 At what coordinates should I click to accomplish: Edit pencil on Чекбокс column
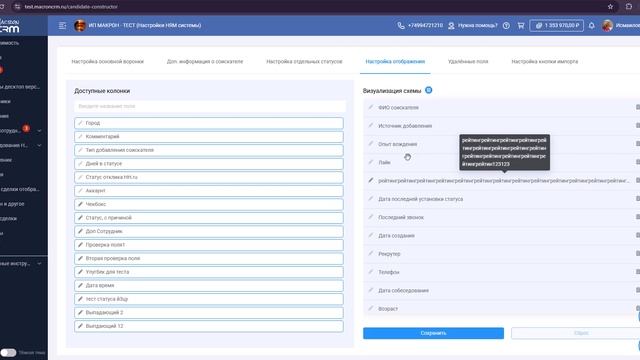[80, 204]
